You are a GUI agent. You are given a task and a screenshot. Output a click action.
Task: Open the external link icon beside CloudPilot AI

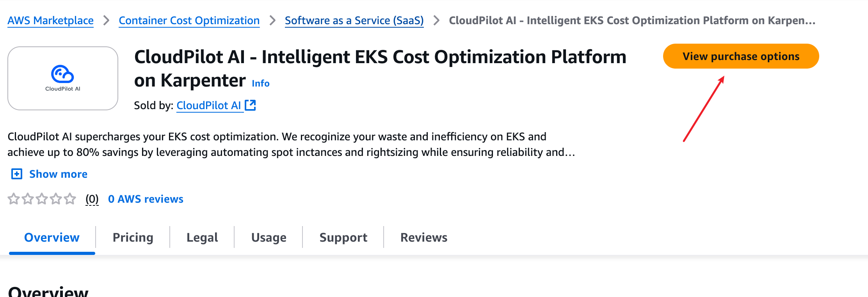[250, 105]
